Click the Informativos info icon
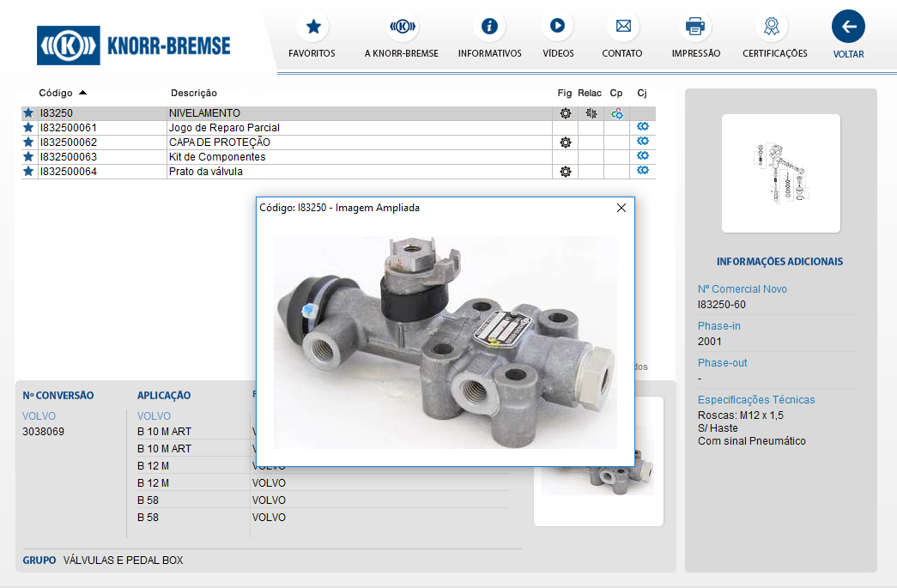 point(489,27)
